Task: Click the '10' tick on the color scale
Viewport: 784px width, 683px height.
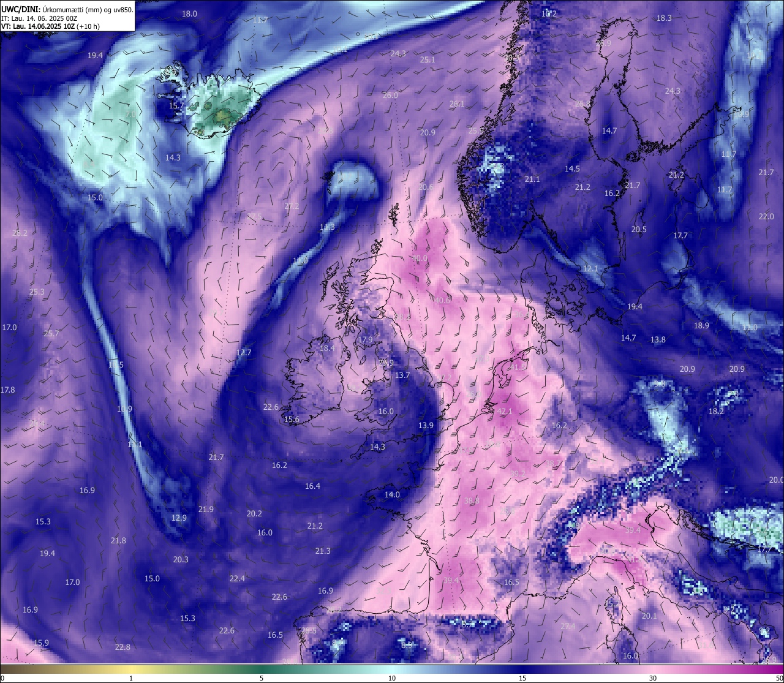Action: tap(392, 678)
